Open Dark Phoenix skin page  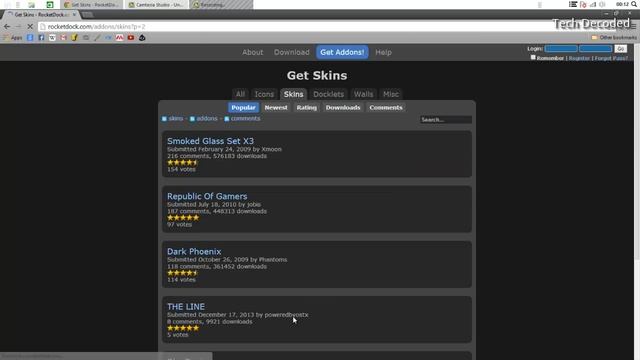point(194,251)
